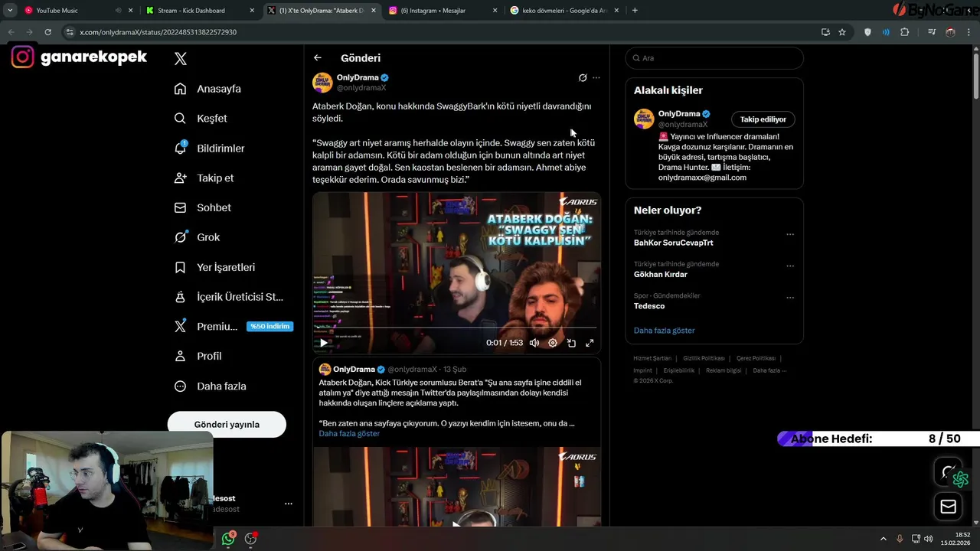Click Daha fazla göster in quoted post
Screen dimensions: 980x551
[x=349, y=433]
